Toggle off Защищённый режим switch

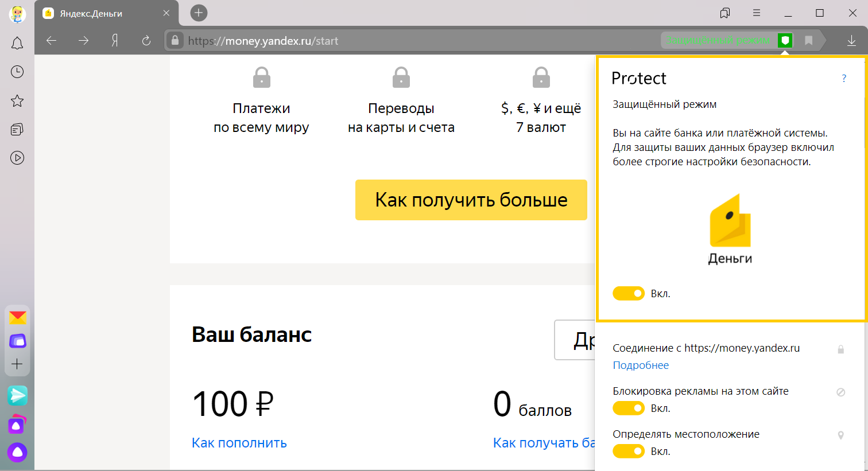click(629, 294)
